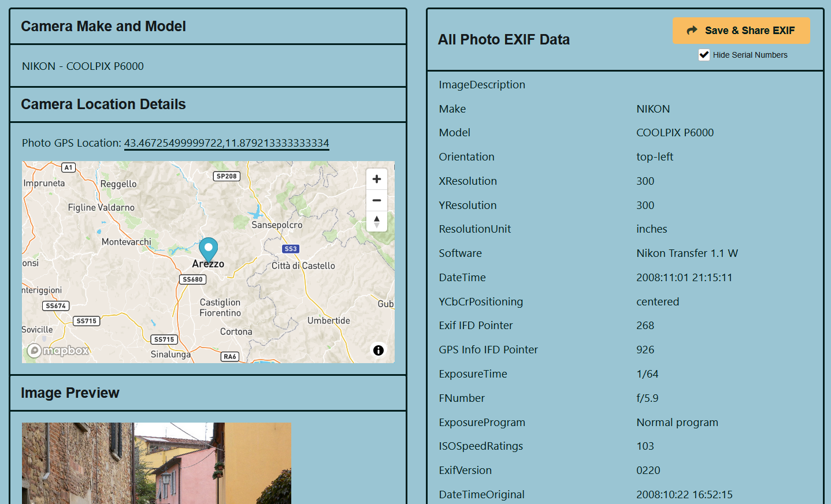831x504 pixels.
Task: Click Exif IFD Pointer value 268
Action: pyautogui.click(x=645, y=326)
